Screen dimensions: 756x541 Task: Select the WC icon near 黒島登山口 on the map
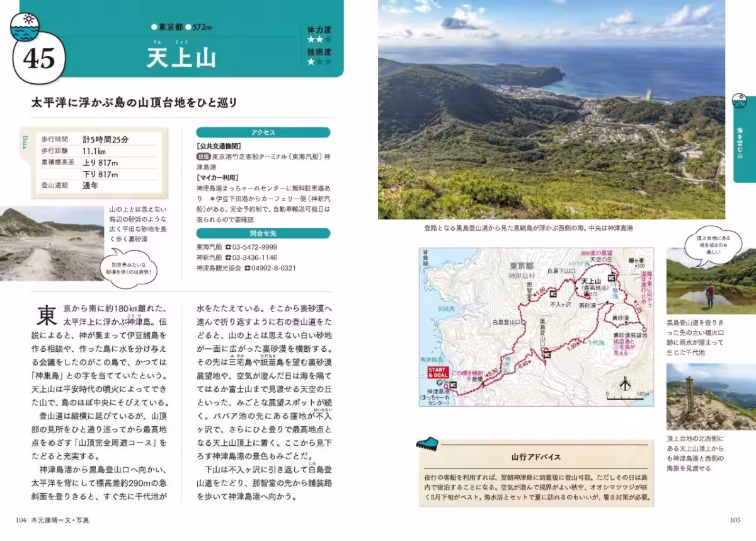(547, 354)
